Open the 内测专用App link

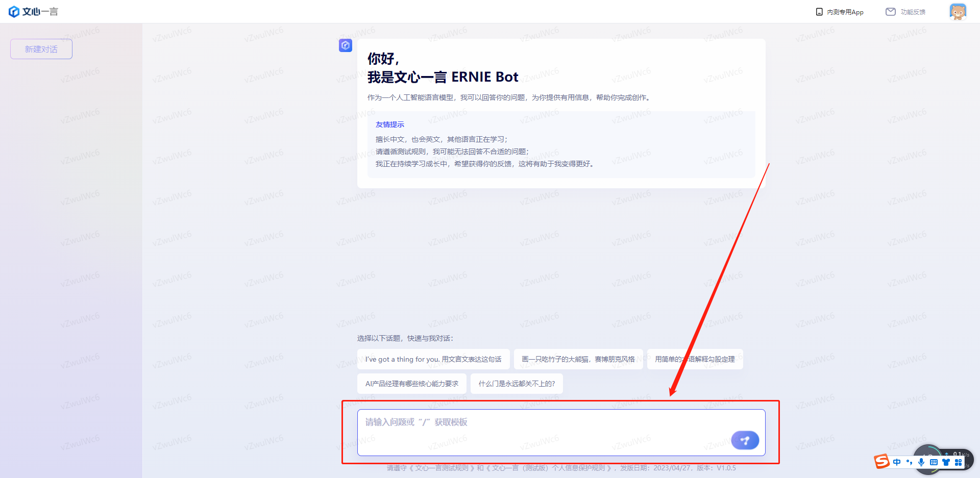click(845, 12)
